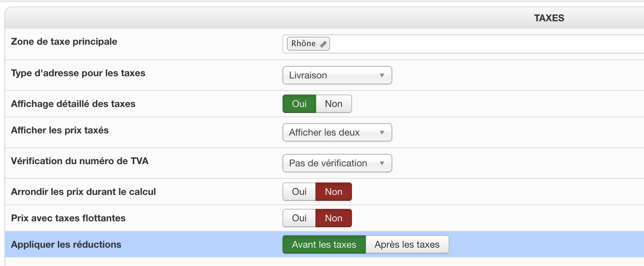Apply discounts 'Avant les taxes'

click(x=324, y=244)
